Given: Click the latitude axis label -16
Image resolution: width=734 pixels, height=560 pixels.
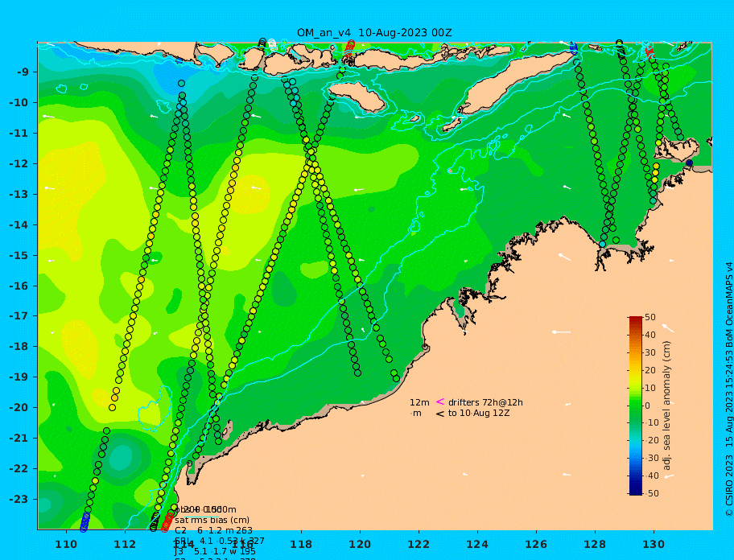Looking at the screenshot, I should (x=19, y=286).
